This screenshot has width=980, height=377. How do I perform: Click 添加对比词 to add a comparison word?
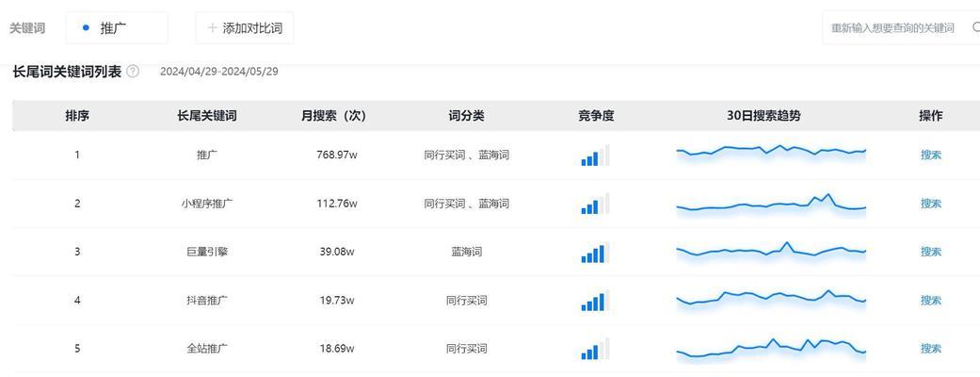coord(245,28)
